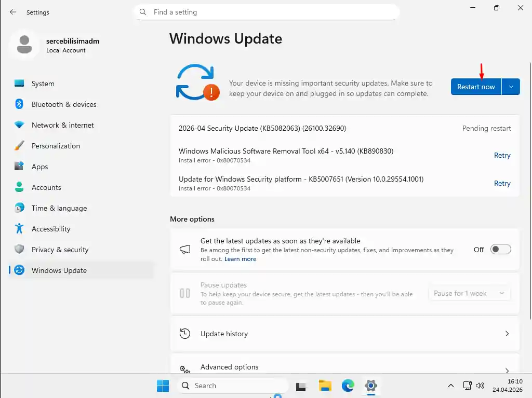Launch Microsoft Edge from the taskbar
Image resolution: width=532 pixels, height=398 pixels.
click(x=348, y=386)
